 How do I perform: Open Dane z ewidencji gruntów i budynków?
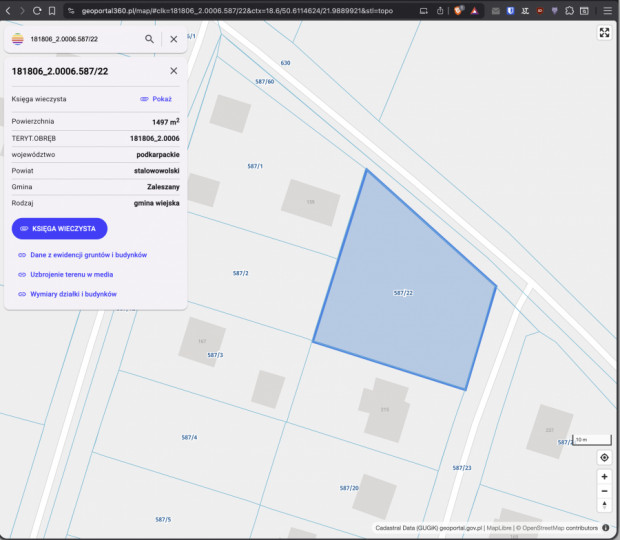[x=88, y=255]
